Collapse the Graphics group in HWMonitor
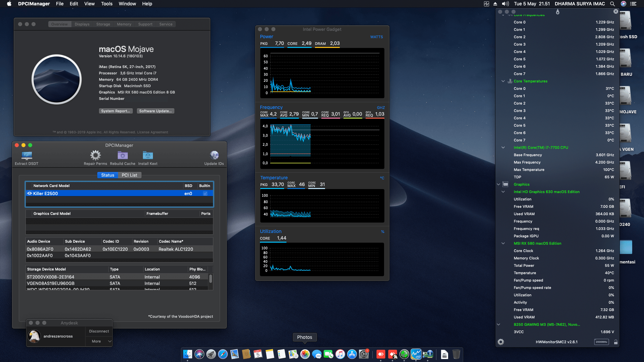 click(x=498, y=184)
